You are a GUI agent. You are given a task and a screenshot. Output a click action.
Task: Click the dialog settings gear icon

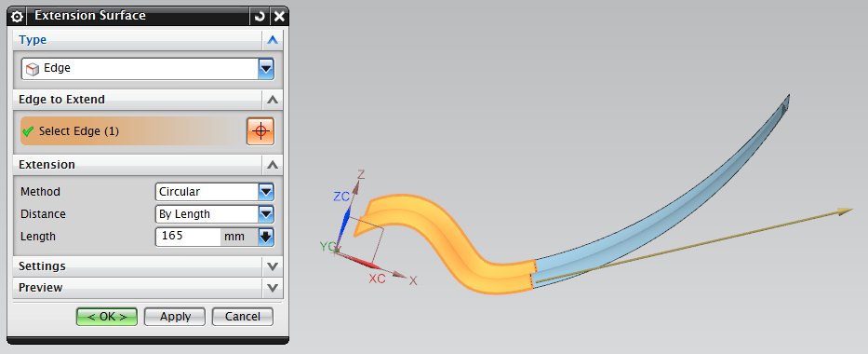[x=17, y=16]
